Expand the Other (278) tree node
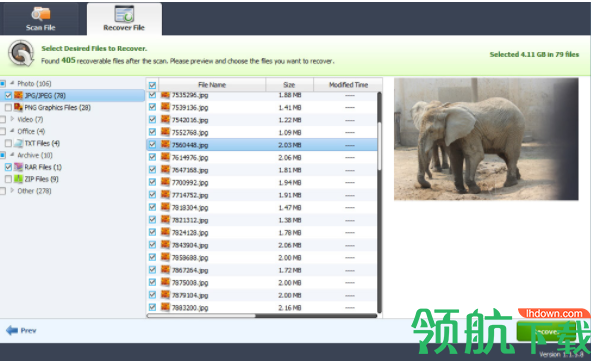The height and width of the screenshot is (361, 591). (12, 191)
